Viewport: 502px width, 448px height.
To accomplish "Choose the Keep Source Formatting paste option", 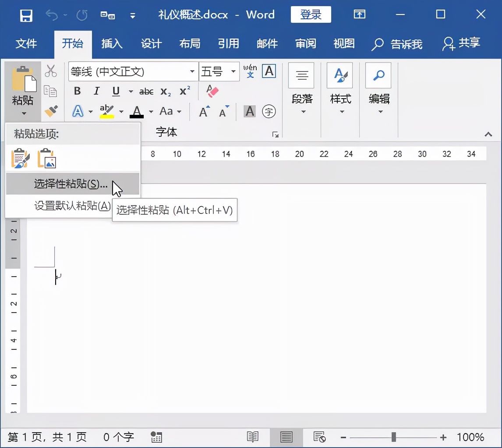I will coord(20,159).
